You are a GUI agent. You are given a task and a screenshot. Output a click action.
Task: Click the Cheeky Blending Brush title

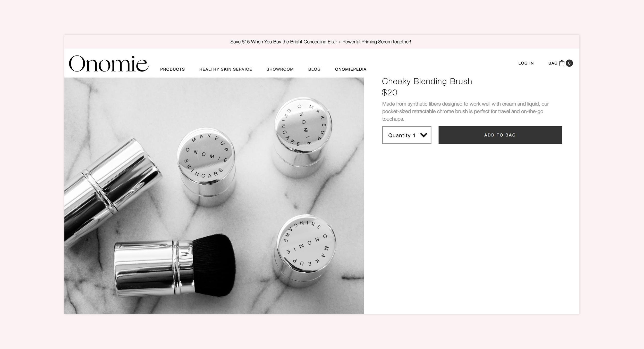[x=427, y=81]
